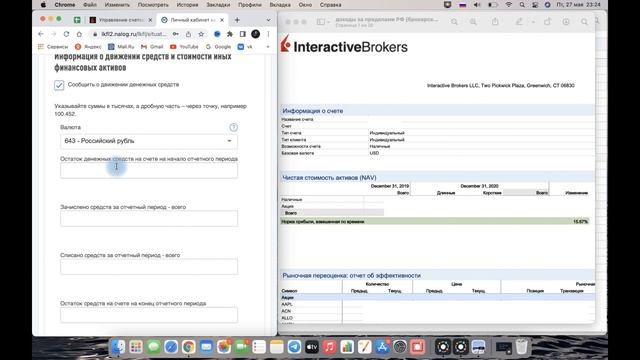The height and width of the screenshot is (360, 640).
Task: Open saved password key icon in address bar
Action: [176, 34]
